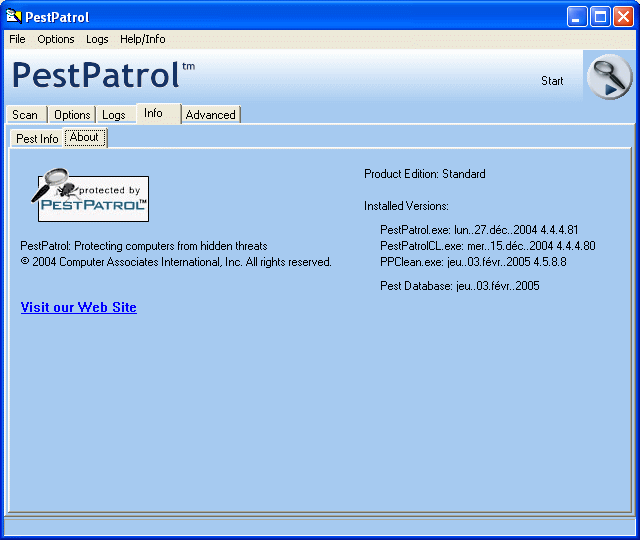Close the PestPatrol window
The image size is (640, 540).
(623, 17)
